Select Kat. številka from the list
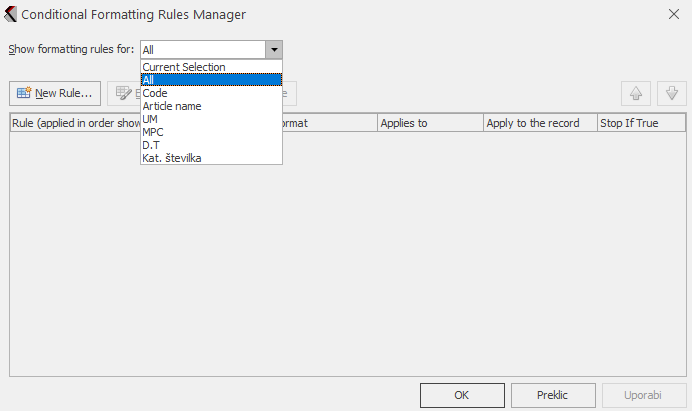 click(211, 158)
